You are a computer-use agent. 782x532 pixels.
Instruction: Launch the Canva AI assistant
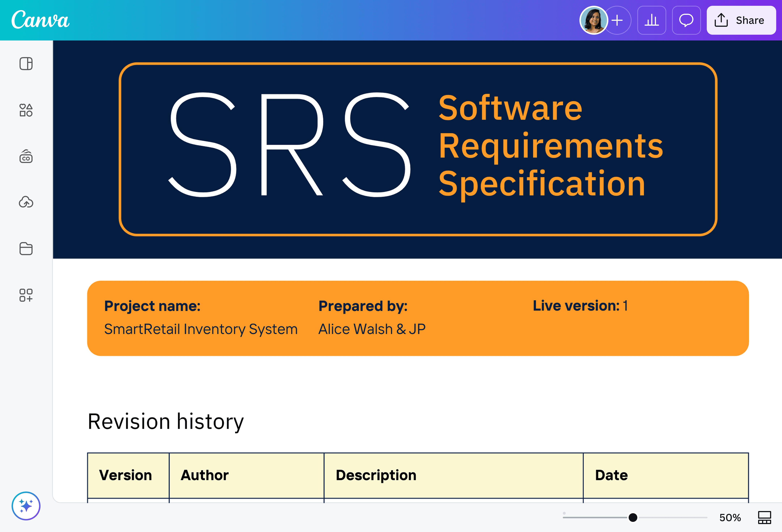click(x=26, y=506)
